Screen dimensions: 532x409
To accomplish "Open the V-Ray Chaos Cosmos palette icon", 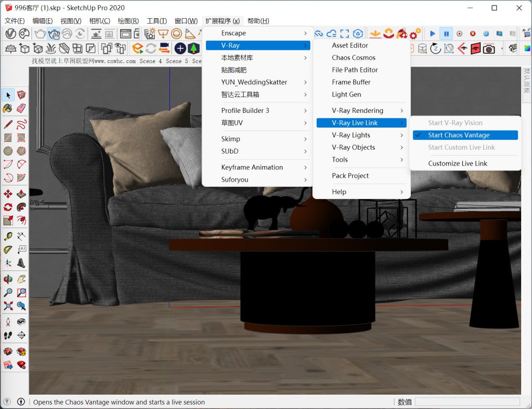I will (24, 34).
